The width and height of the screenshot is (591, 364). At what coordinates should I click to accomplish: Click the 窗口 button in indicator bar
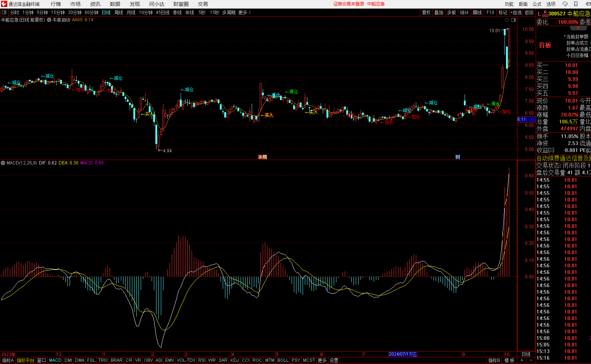click(42, 360)
